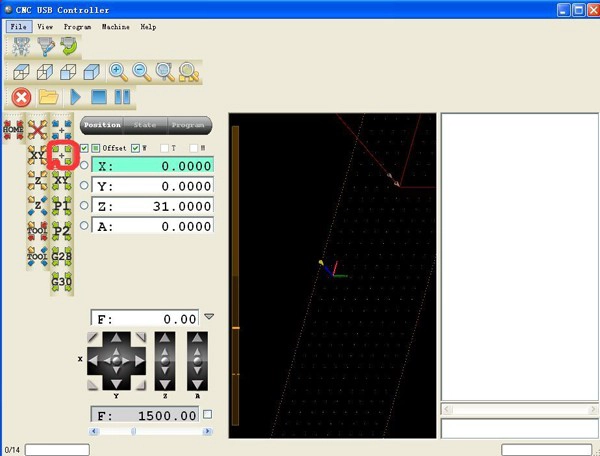
Task: Jog Z axis up with top arrow
Action: (165, 338)
